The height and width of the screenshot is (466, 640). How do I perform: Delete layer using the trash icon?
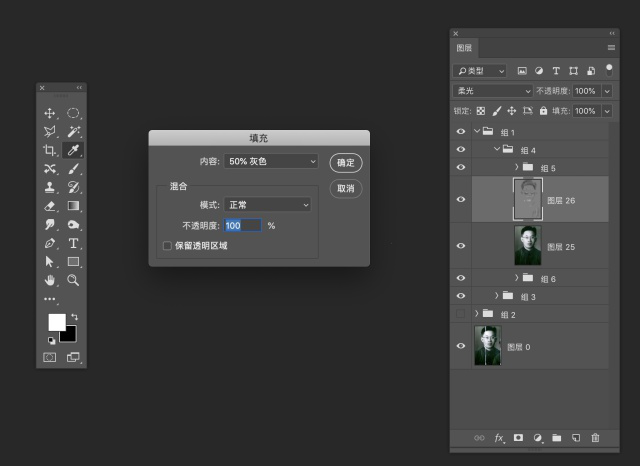coord(596,437)
